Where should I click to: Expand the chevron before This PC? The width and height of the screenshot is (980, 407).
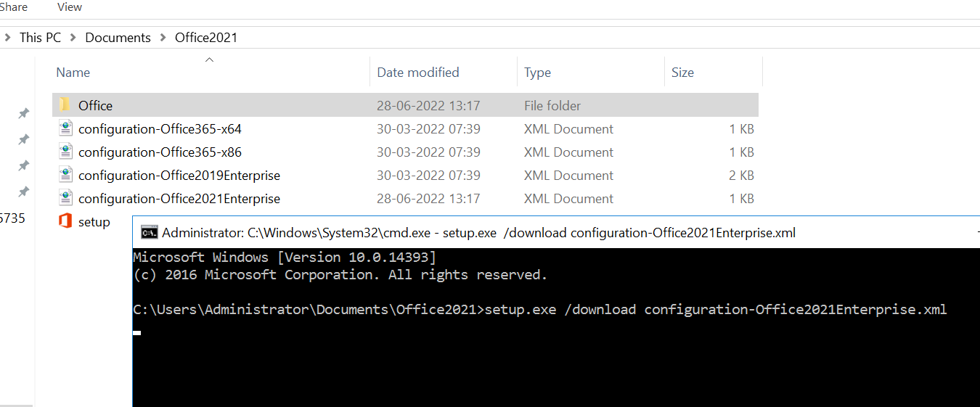[x=7, y=38]
